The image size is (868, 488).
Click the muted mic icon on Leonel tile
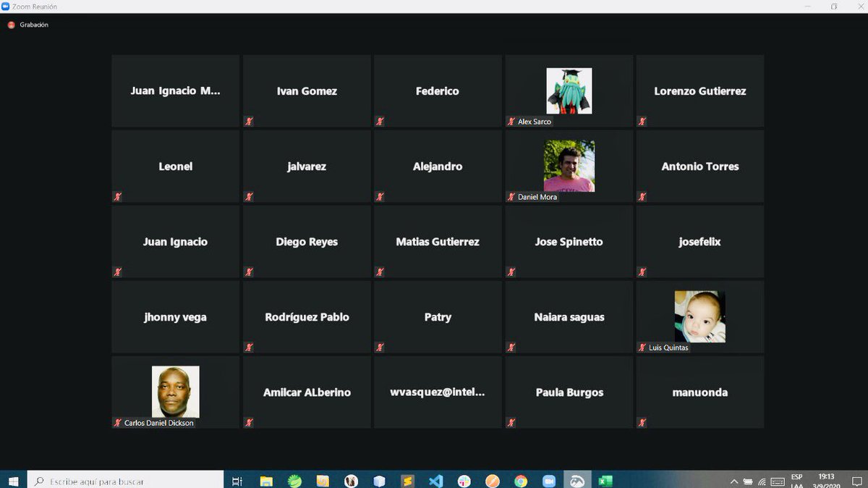[x=117, y=197]
